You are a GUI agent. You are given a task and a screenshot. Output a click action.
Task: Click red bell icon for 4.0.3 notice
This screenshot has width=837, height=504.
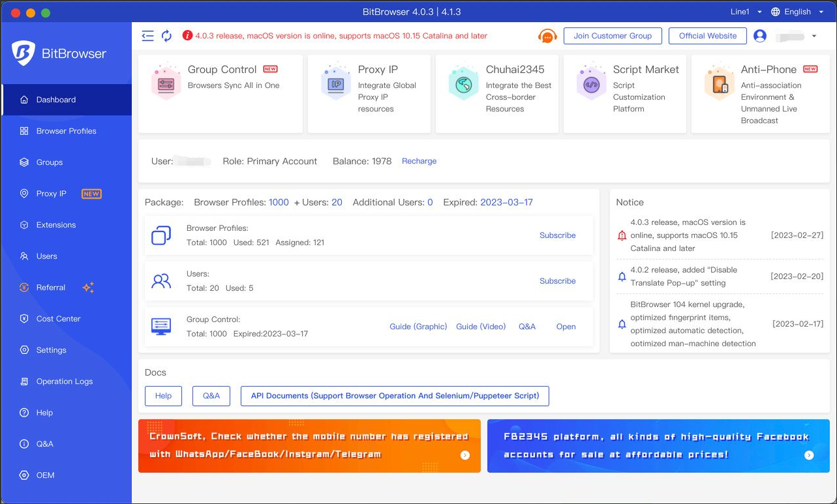click(x=622, y=235)
